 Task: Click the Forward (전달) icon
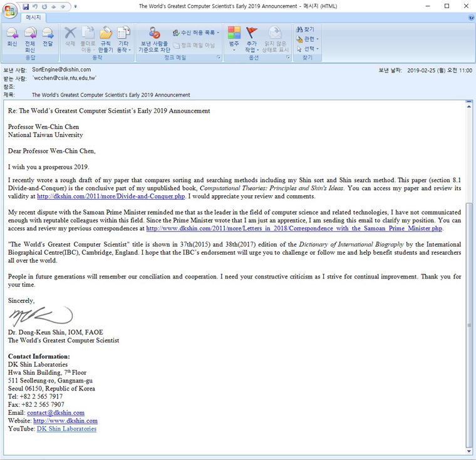(48, 37)
